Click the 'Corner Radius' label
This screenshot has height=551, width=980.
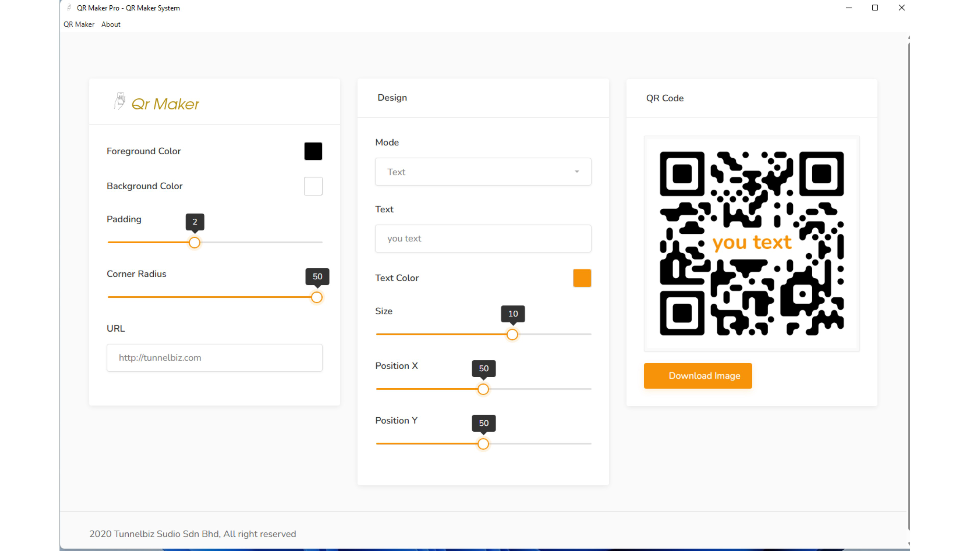[x=136, y=274]
